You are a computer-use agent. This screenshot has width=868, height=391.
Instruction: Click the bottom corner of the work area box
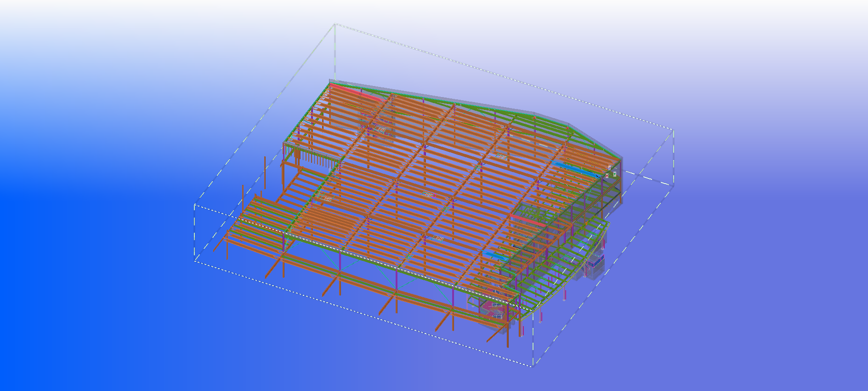point(533,367)
